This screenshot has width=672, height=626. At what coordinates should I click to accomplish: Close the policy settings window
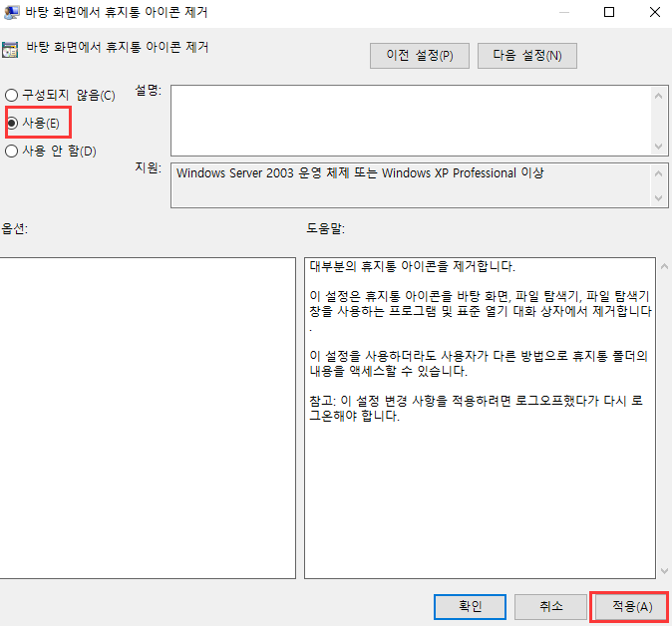(x=655, y=12)
